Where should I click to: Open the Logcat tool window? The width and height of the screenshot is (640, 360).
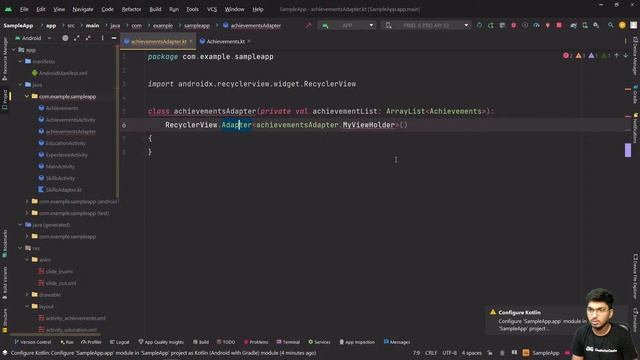[120, 342]
